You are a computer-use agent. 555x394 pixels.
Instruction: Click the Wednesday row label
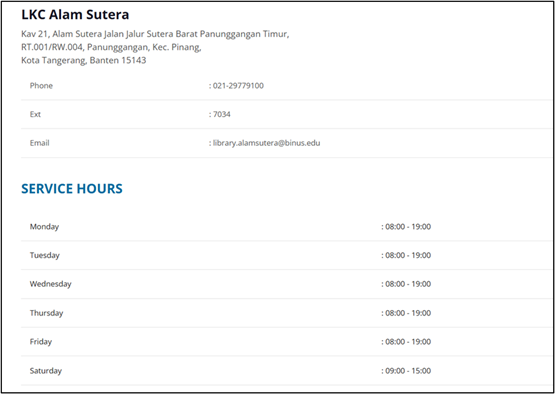tap(51, 284)
